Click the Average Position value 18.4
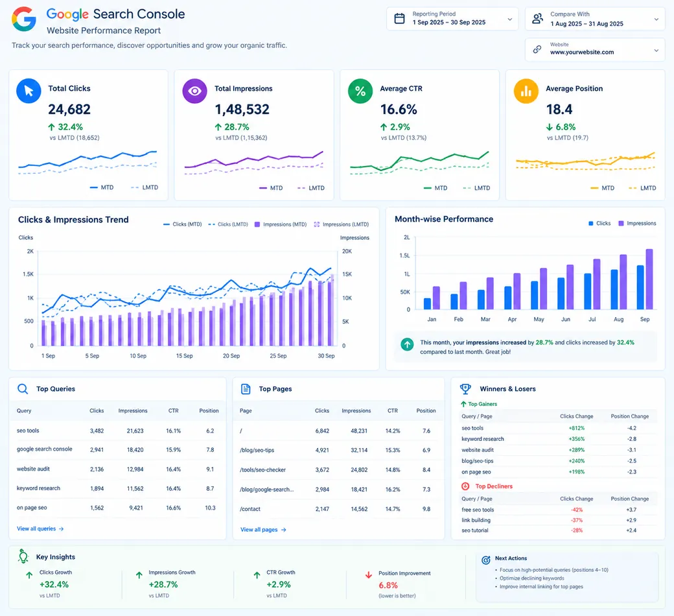Viewport: 674px width, 616px height. click(x=559, y=110)
